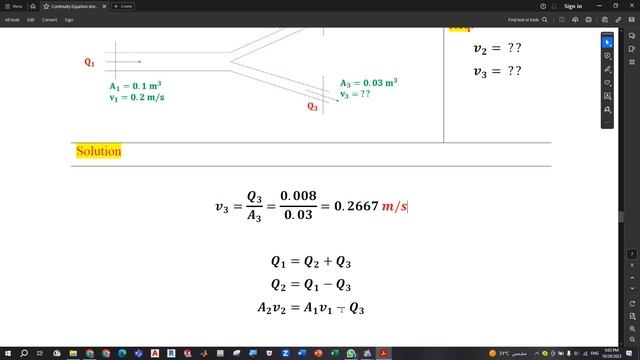Viewport: 640px width, 360px height.
Task: Open the notifications bell icon
Action: pyautogui.click(x=554, y=6)
